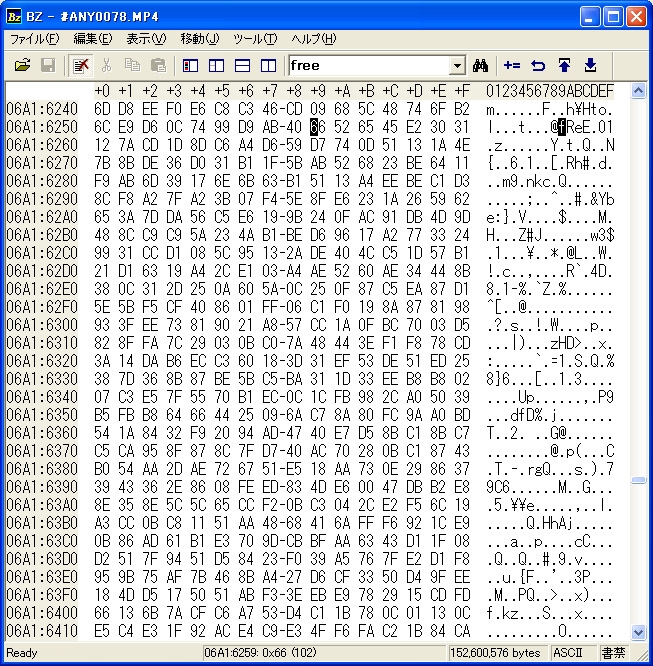The image size is (653, 666).
Task: Split the view vertically
Action: point(268,65)
